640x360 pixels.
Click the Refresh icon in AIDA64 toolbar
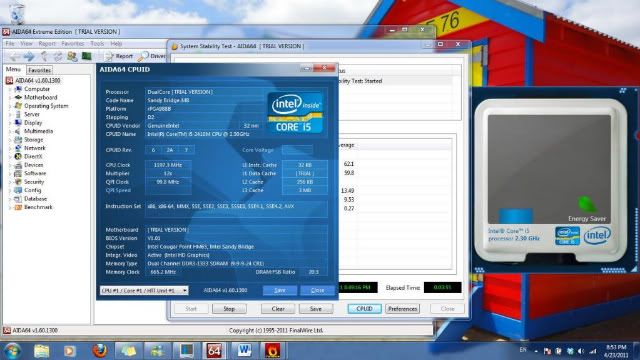tap(58, 56)
